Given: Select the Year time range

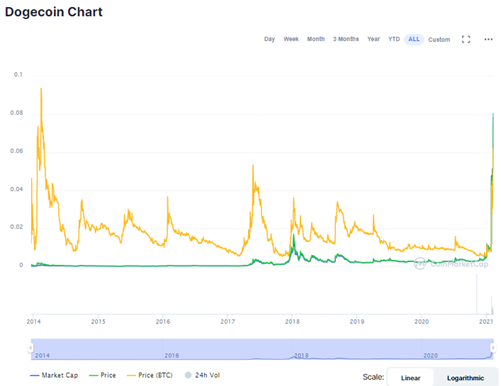Looking at the screenshot, I should coord(373,39).
